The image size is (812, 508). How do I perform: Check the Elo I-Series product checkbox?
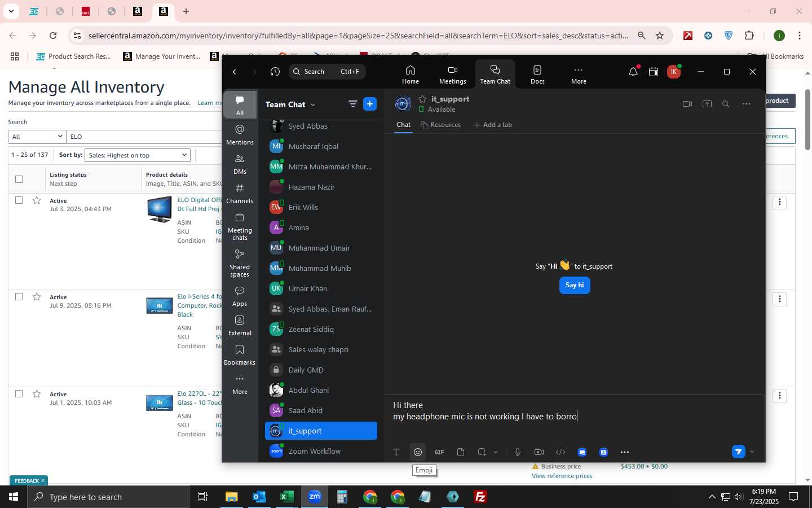(19, 297)
